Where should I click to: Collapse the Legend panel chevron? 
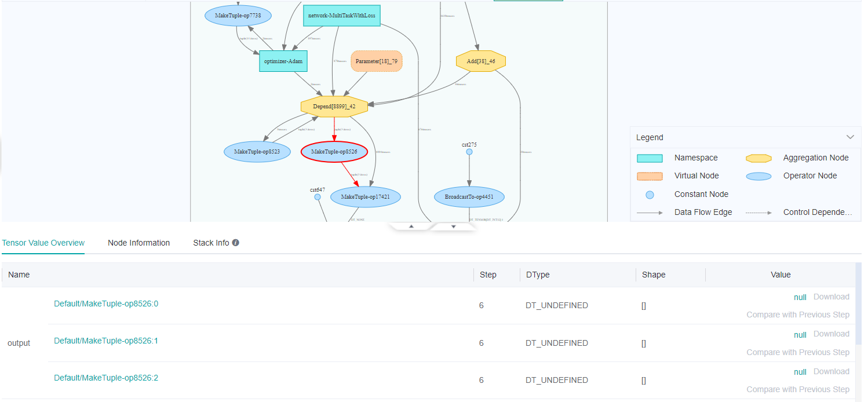tap(850, 137)
